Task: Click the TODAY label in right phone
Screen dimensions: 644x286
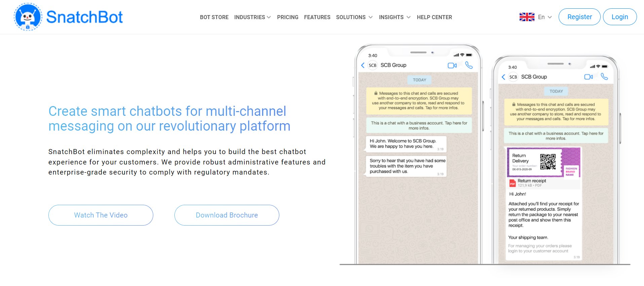Action: click(556, 91)
